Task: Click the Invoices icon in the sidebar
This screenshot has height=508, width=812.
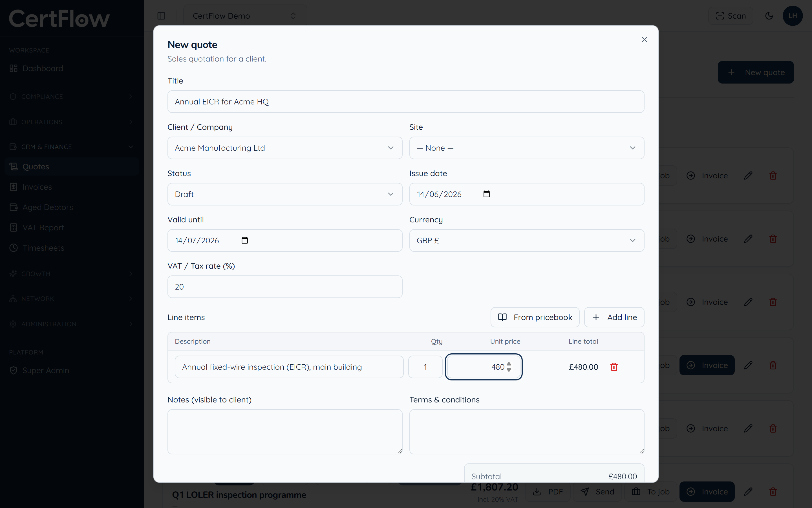Action: (14, 187)
